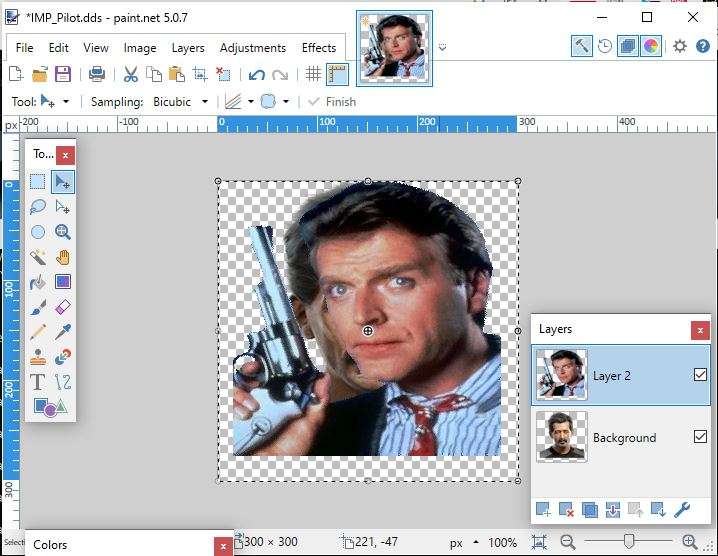Viewport: 718px width, 556px height.
Task: Add a new layer
Action: click(543, 509)
